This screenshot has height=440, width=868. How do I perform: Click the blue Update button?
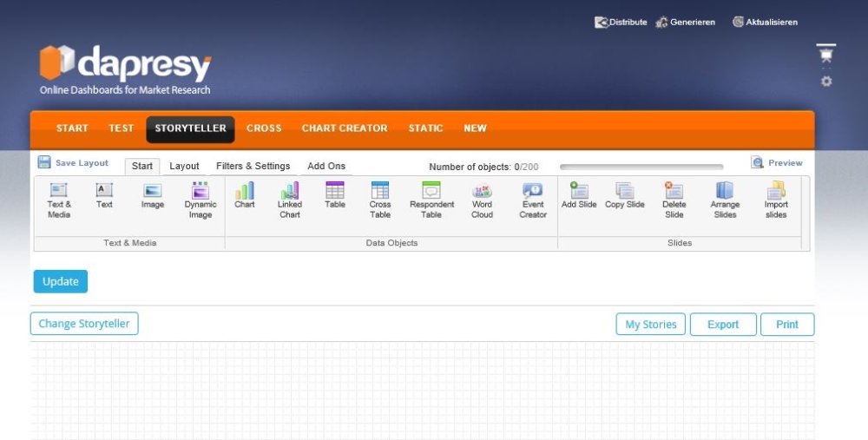click(61, 281)
